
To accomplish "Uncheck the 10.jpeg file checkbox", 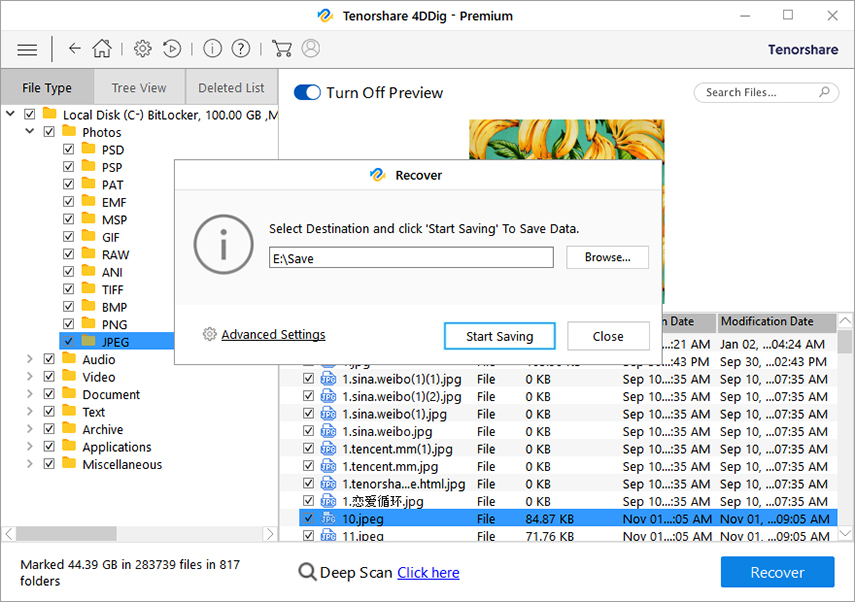I will pos(308,519).
